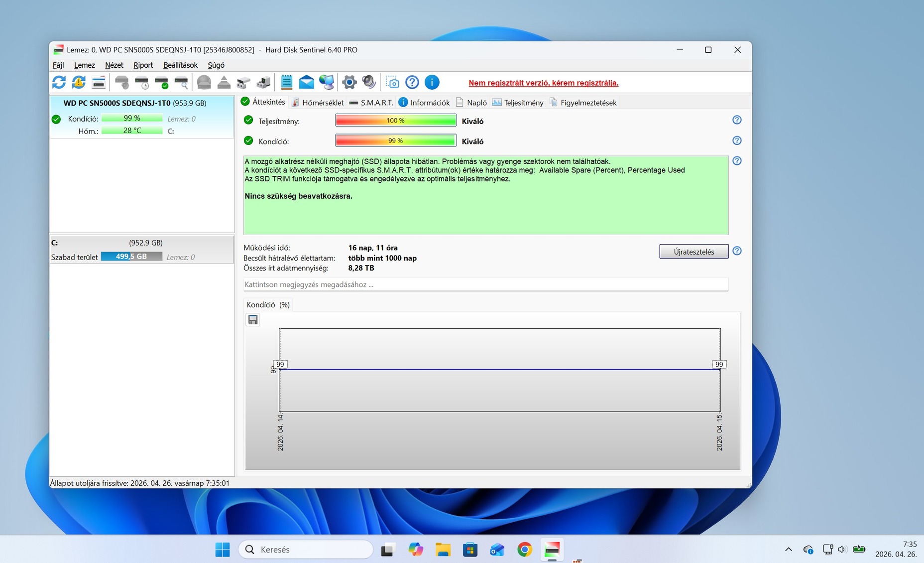Image resolution: width=924 pixels, height=563 pixels.
Task: Click the Teljesítmény 100 % gradient bar
Action: pos(396,121)
